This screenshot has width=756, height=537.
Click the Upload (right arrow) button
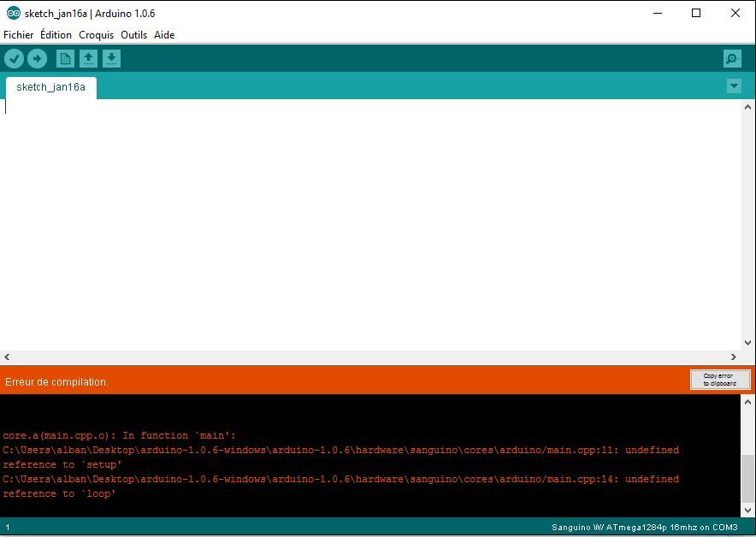pyautogui.click(x=37, y=59)
